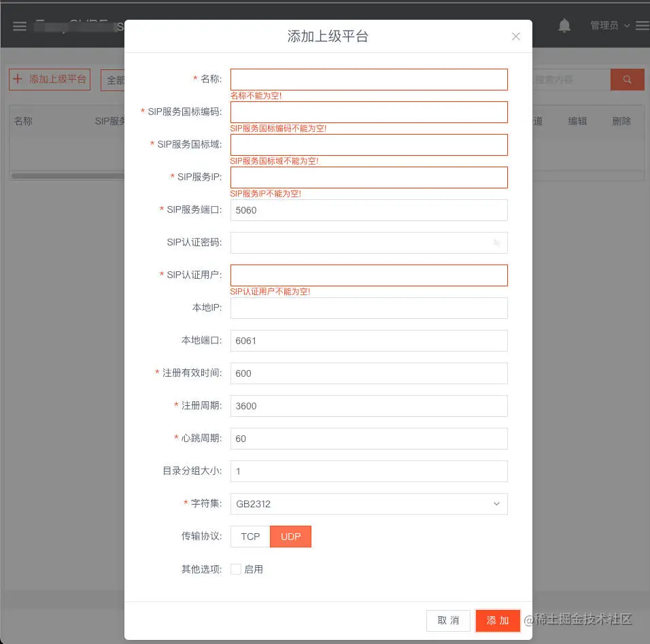Click the SIP服务端口 field showing 5060
The height and width of the screenshot is (644, 650).
pyautogui.click(x=369, y=210)
